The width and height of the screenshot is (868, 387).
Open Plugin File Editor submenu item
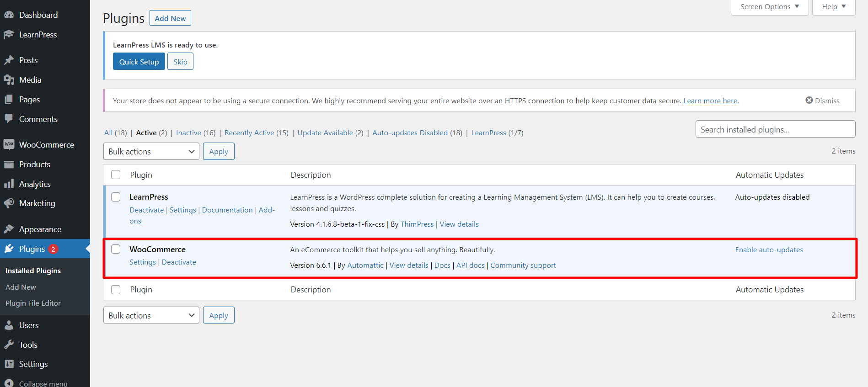pos(33,303)
